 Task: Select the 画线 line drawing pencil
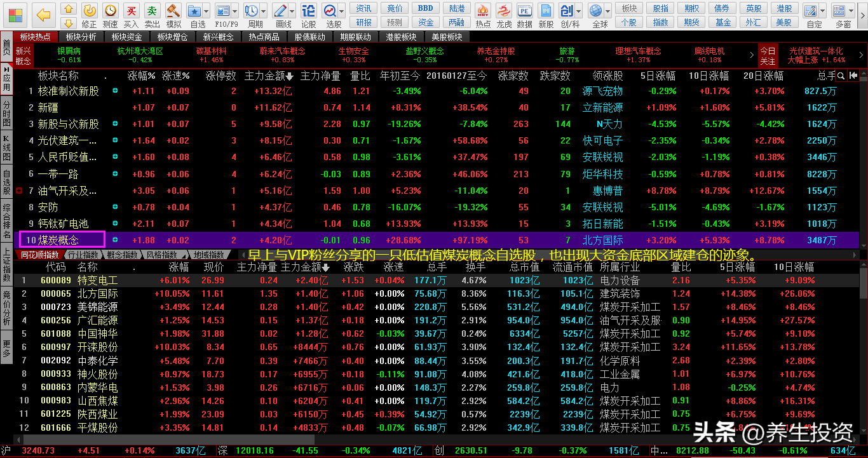point(280,11)
